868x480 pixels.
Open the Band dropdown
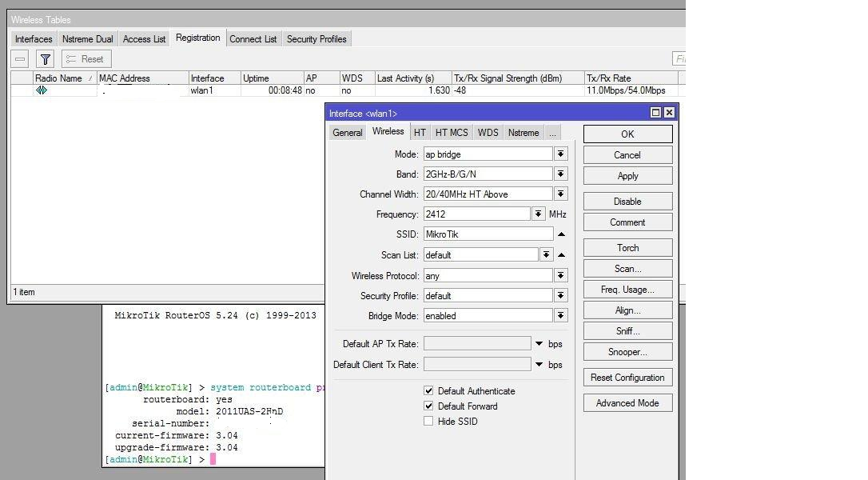point(561,174)
